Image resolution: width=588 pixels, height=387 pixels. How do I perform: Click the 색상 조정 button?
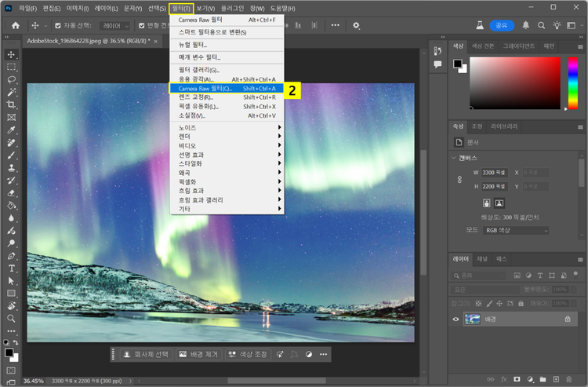tap(248, 354)
